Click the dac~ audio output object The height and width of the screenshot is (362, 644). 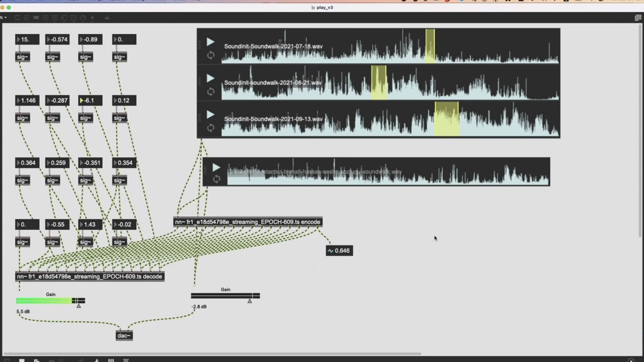(x=124, y=336)
